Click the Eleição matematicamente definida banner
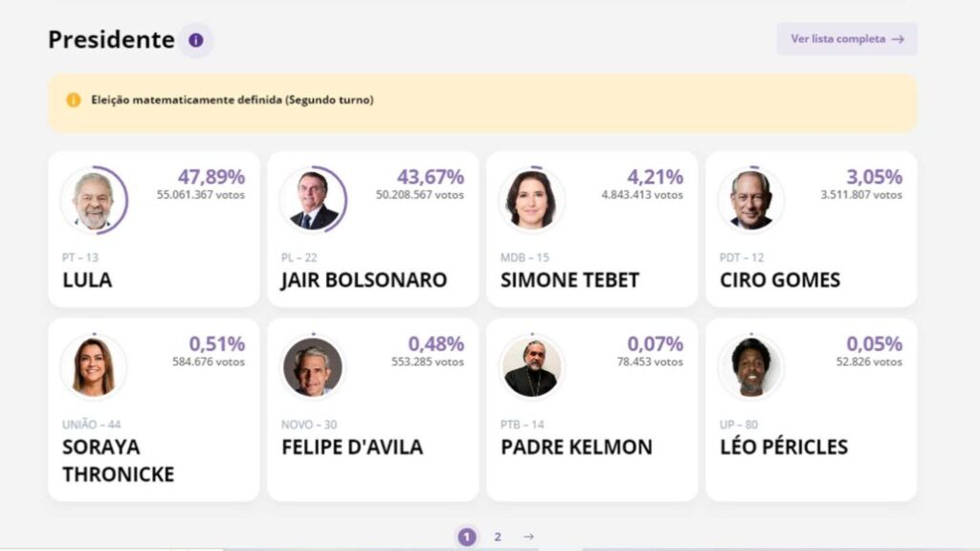 click(482, 102)
